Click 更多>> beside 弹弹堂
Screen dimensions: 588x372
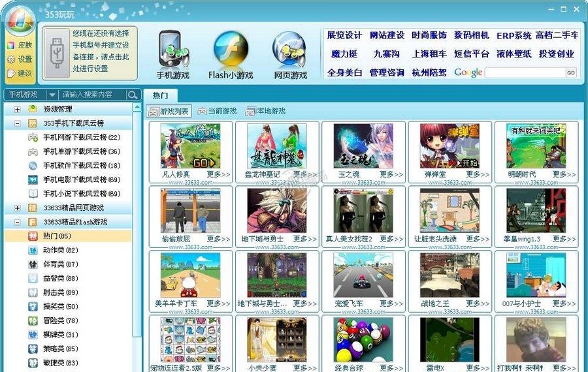pos(478,174)
